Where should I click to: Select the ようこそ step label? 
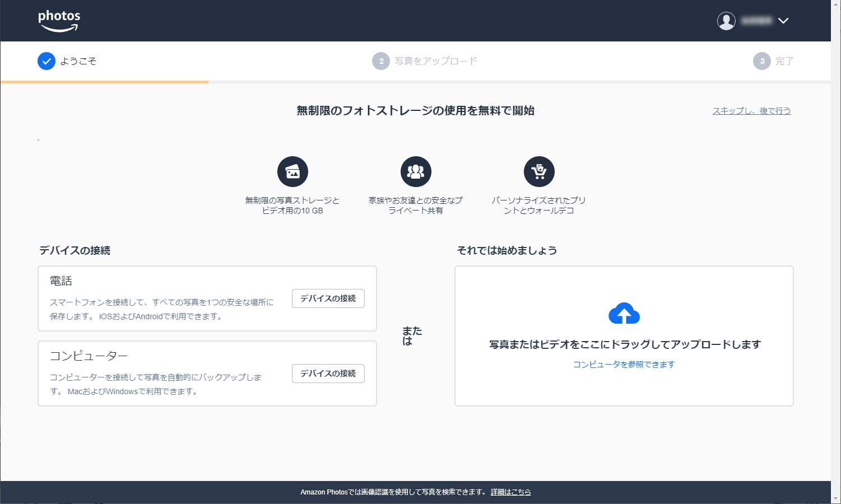(78, 61)
